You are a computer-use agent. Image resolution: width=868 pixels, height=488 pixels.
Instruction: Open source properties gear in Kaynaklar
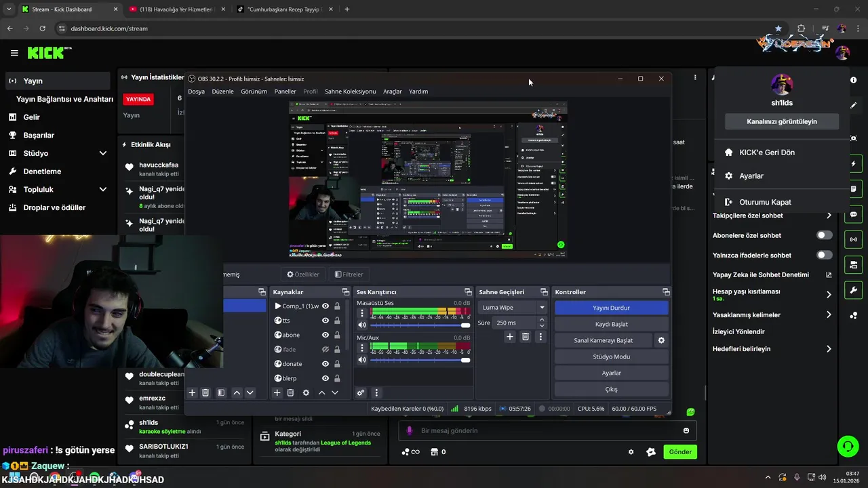click(x=306, y=392)
